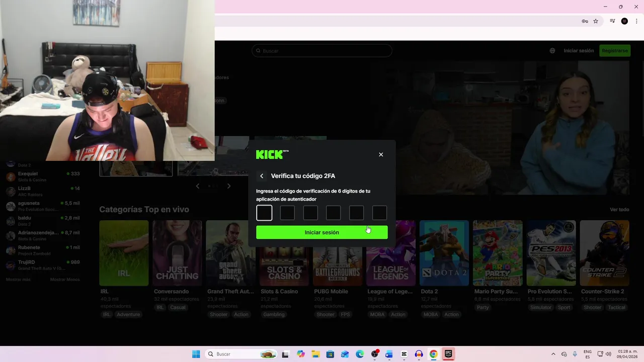This screenshot has width=644, height=362.
Task: Select the FPS tag under PUBG Mobile
Action: [x=345, y=315]
